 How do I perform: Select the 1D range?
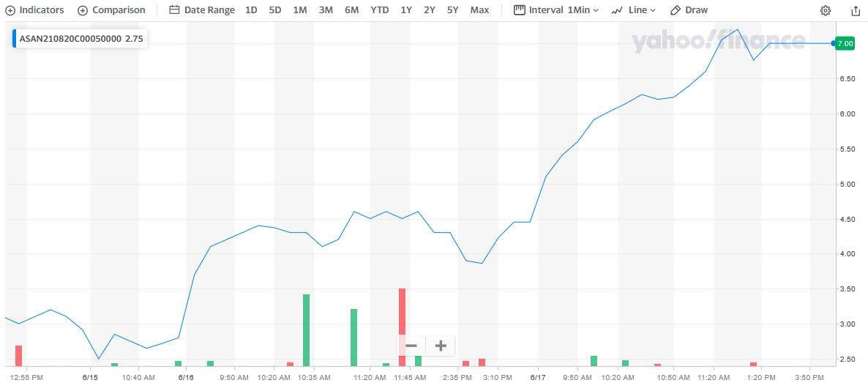251,10
